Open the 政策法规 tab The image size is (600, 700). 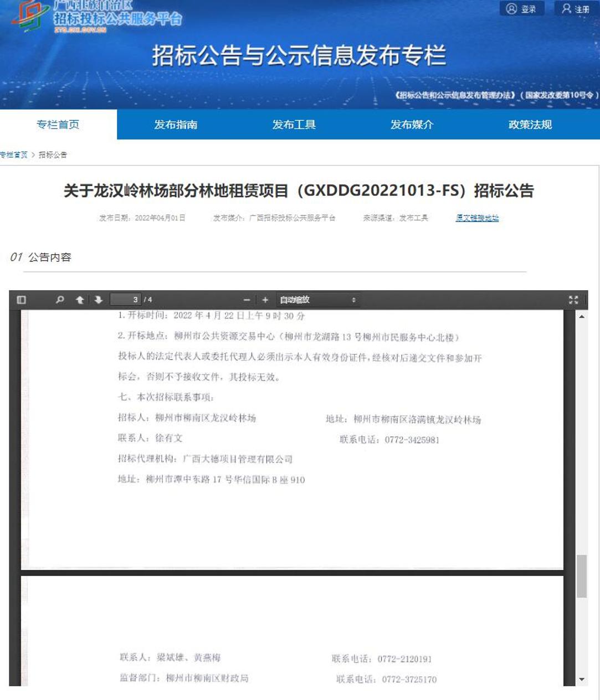point(530,125)
